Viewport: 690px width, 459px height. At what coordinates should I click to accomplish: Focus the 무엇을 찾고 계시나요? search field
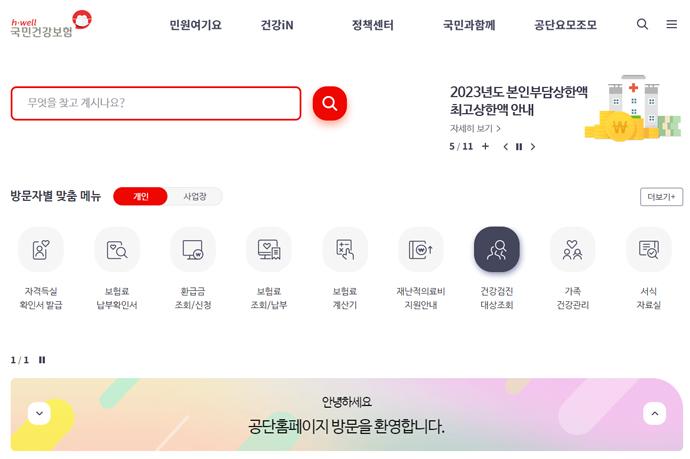coord(156,103)
